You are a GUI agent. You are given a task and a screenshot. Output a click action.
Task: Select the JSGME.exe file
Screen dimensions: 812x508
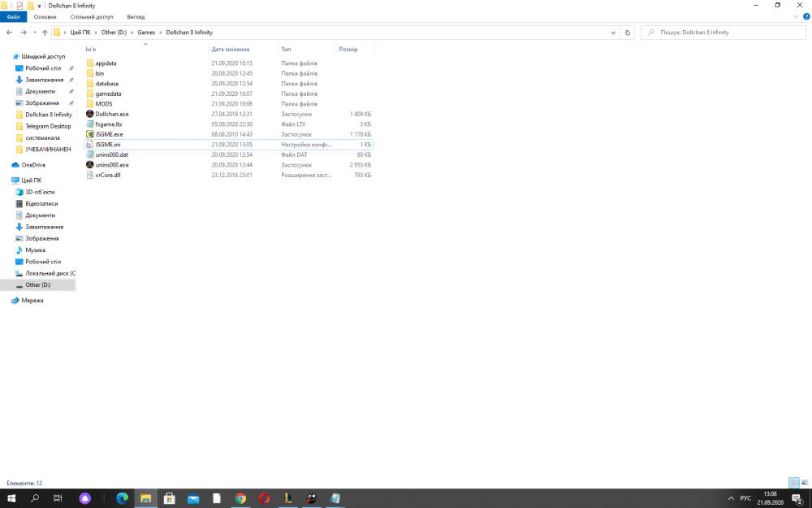tap(109, 134)
